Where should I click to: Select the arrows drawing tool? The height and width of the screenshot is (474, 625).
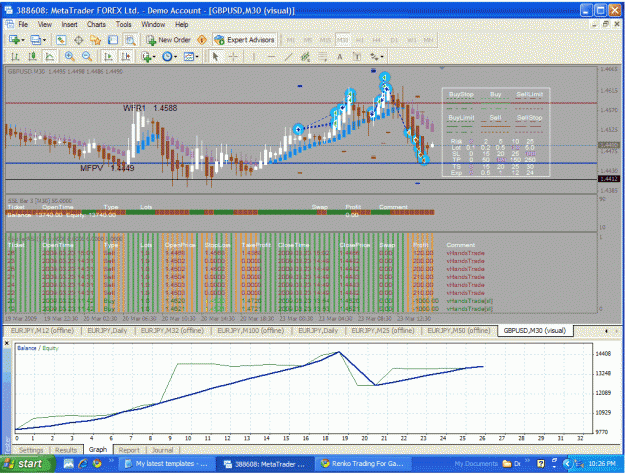point(374,57)
